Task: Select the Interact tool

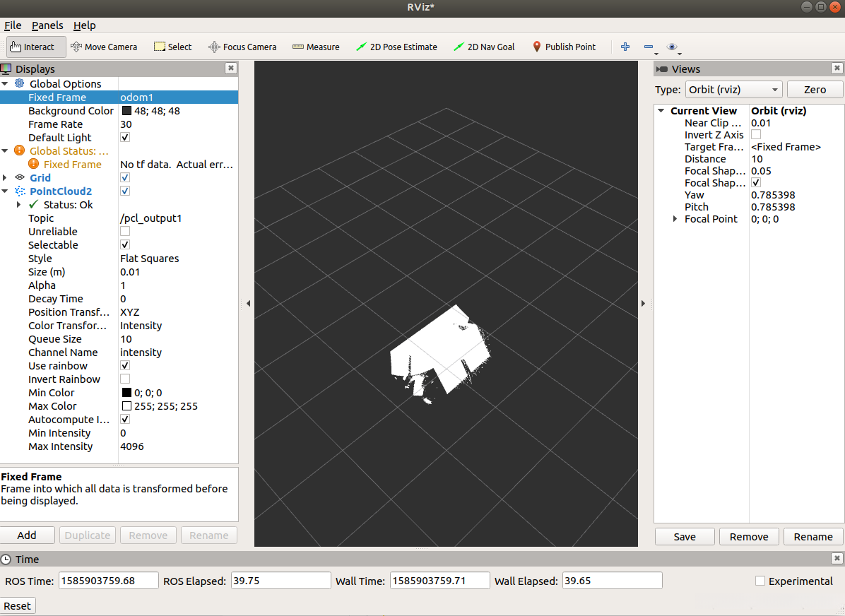Action: [x=37, y=47]
